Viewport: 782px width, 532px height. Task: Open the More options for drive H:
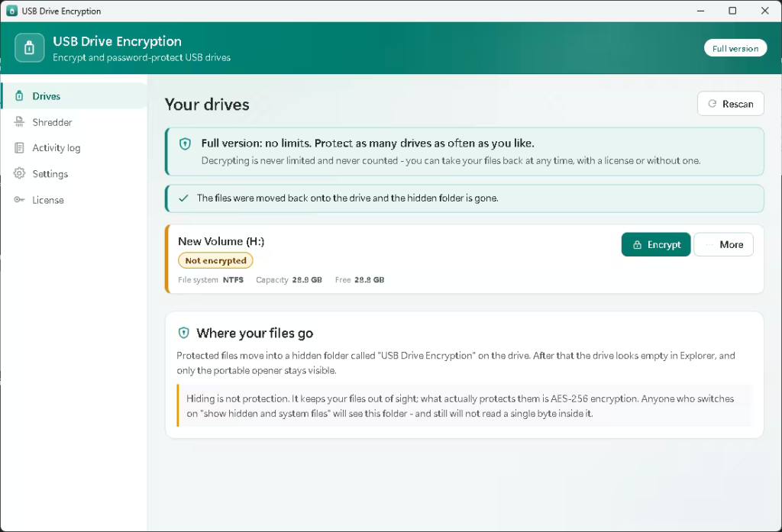coord(724,244)
